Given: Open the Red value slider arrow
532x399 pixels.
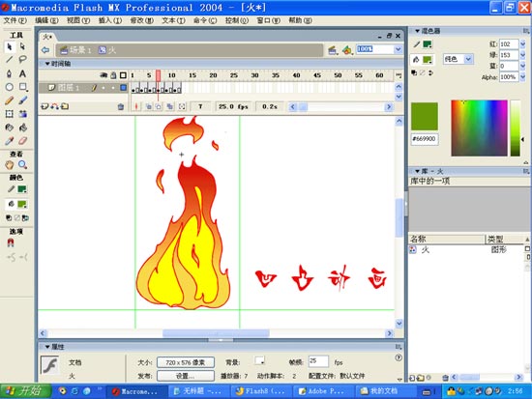Looking at the screenshot, I should tap(523, 44).
